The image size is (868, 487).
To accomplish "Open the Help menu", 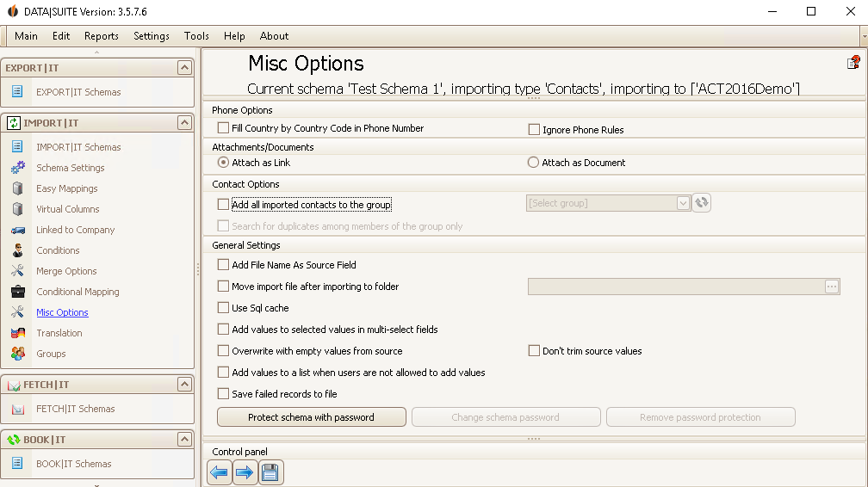I will coord(234,36).
